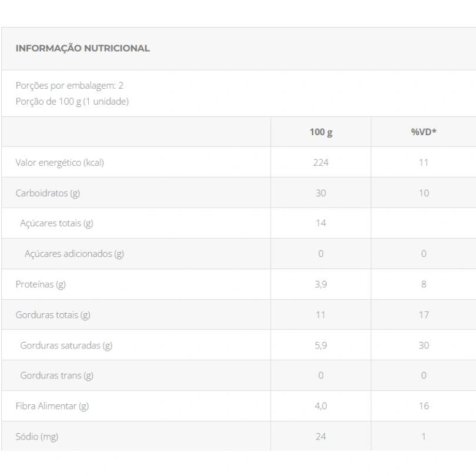Click the Gorduras saturadas (g) label
This screenshot has height=476, width=476.
pos(66,346)
